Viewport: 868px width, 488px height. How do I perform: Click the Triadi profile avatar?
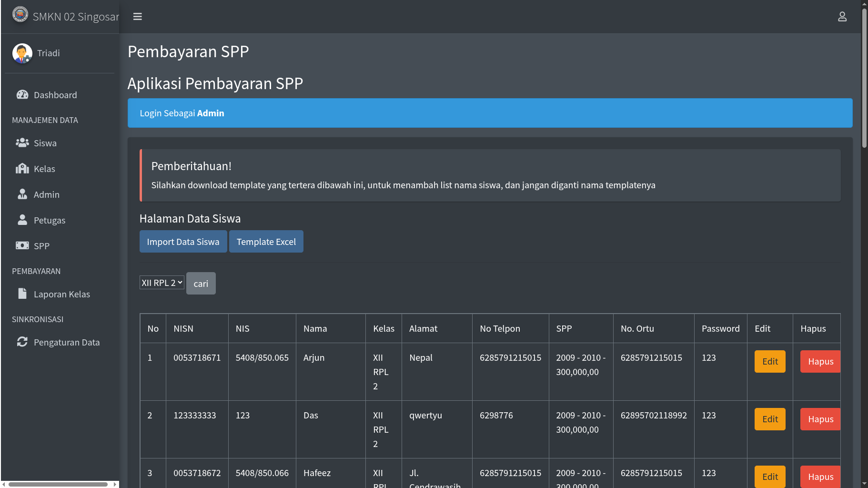point(22,53)
